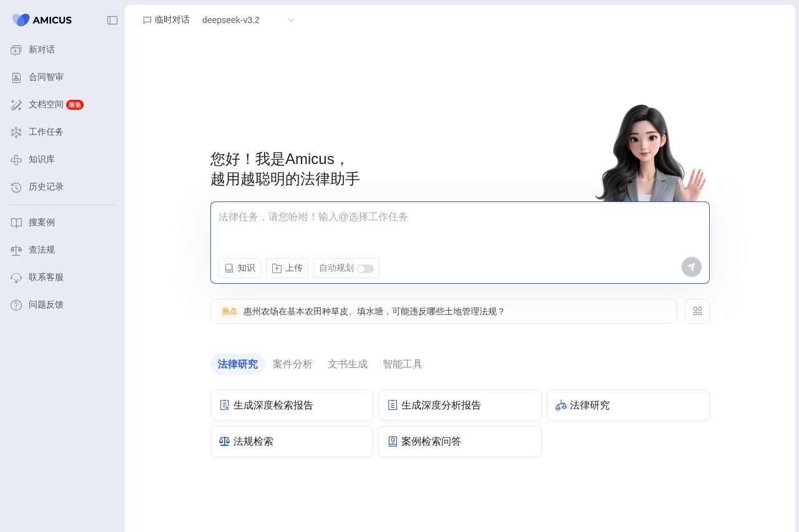Screen dimensions: 799x532
Task: Open the 惠州农场 hot topic question
Action: click(x=373, y=311)
